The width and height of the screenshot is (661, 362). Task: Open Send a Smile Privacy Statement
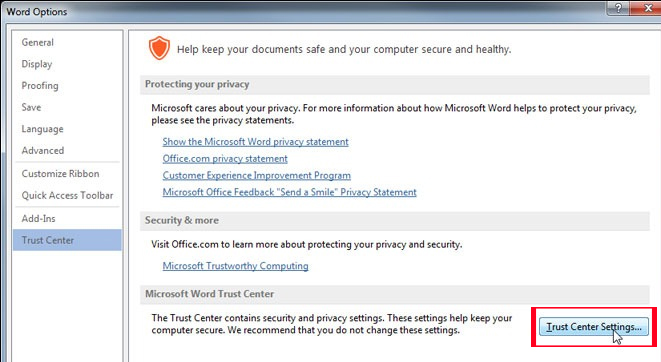pos(290,192)
